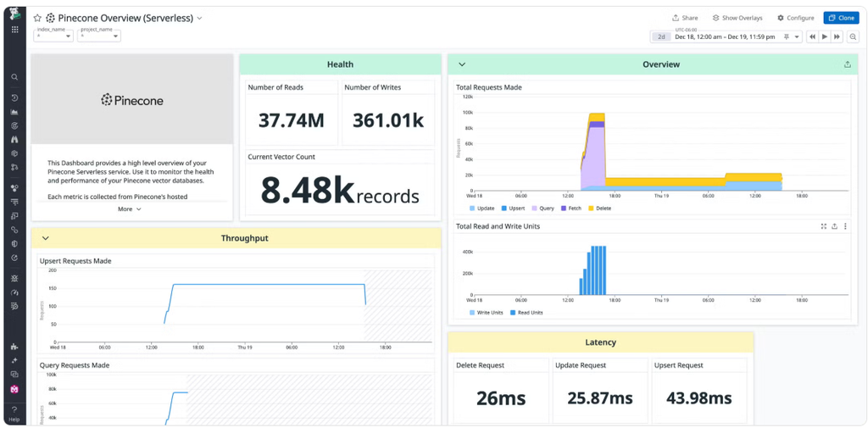Open the sparkle icon in the sidebar

(x=15, y=360)
